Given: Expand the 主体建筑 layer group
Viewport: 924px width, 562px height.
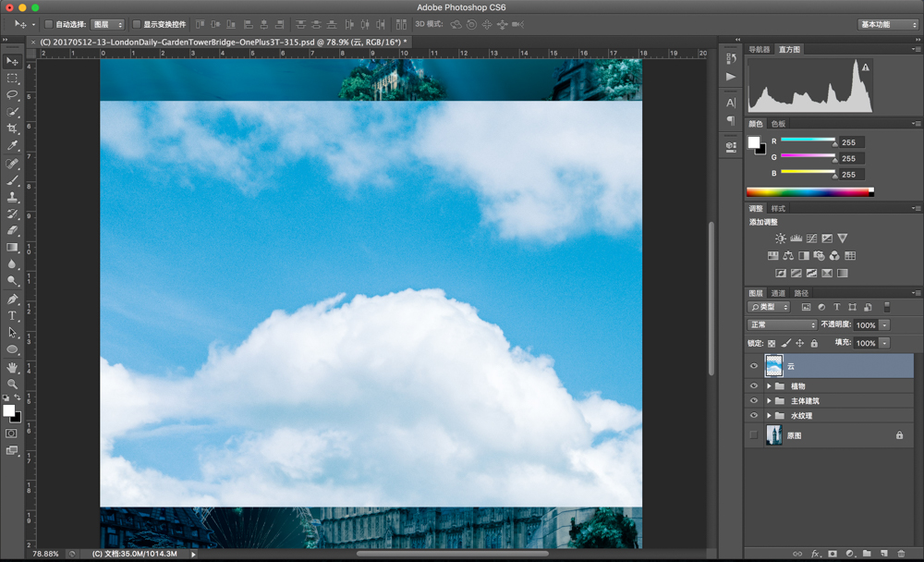Looking at the screenshot, I should tap(769, 400).
